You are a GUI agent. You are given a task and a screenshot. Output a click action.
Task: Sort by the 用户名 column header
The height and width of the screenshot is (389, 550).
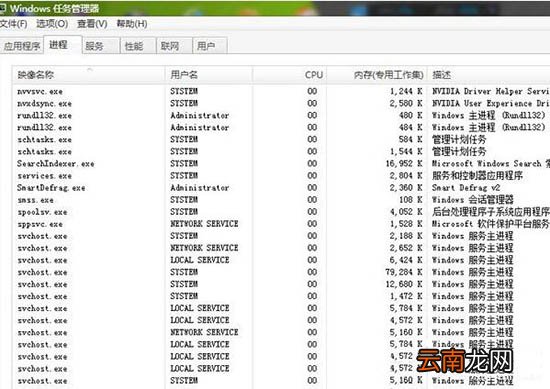click(208, 75)
